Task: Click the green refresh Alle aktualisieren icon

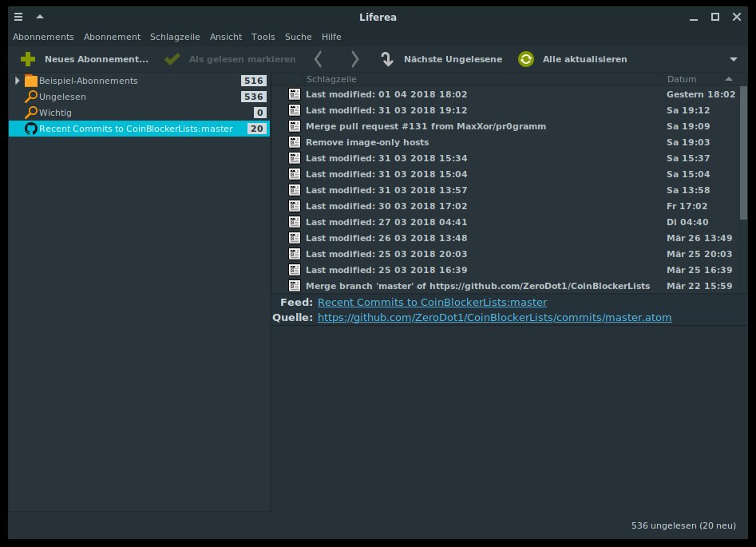Action: pyautogui.click(x=526, y=59)
